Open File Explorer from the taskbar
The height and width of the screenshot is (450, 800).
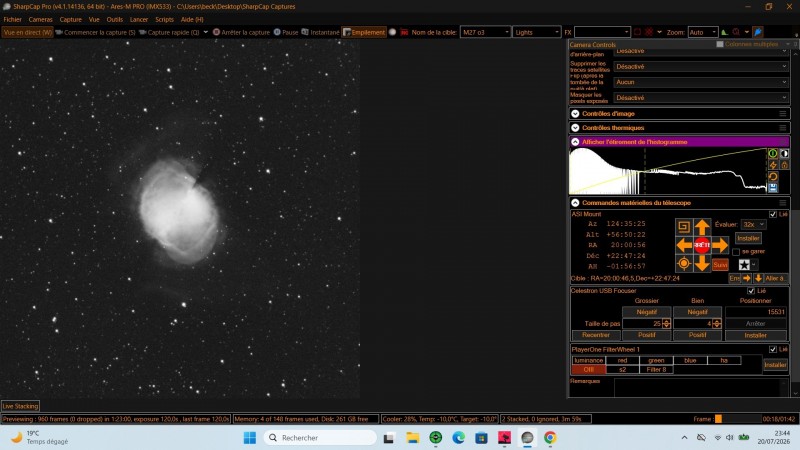pos(412,438)
